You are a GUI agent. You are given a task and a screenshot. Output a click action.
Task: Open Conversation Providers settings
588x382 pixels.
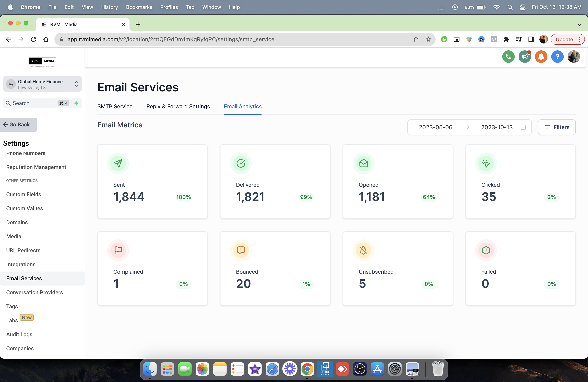pyautogui.click(x=35, y=293)
